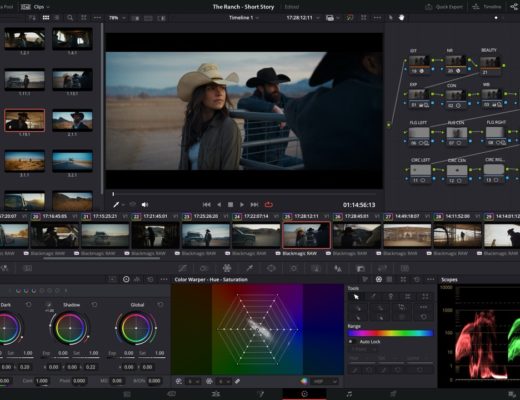Switch to the Color page tab
Image resolution: width=520 pixels, height=400 pixels.
click(x=304, y=394)
